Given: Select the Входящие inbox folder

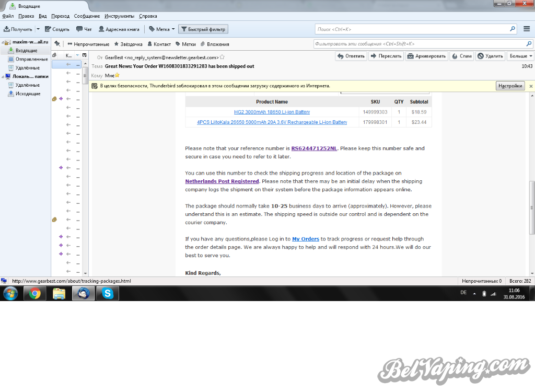Looking at the screenshot, I should pos(26,51).
